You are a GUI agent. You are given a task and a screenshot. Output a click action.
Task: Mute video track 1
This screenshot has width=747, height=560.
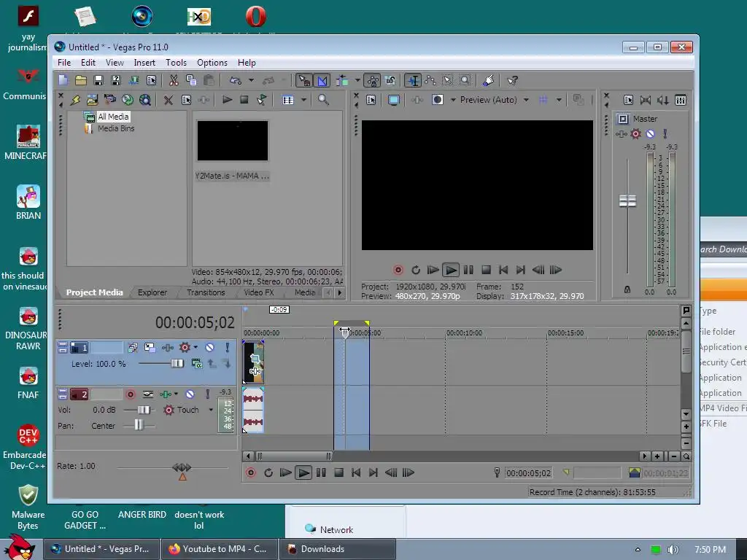click(x=209, y=348)
